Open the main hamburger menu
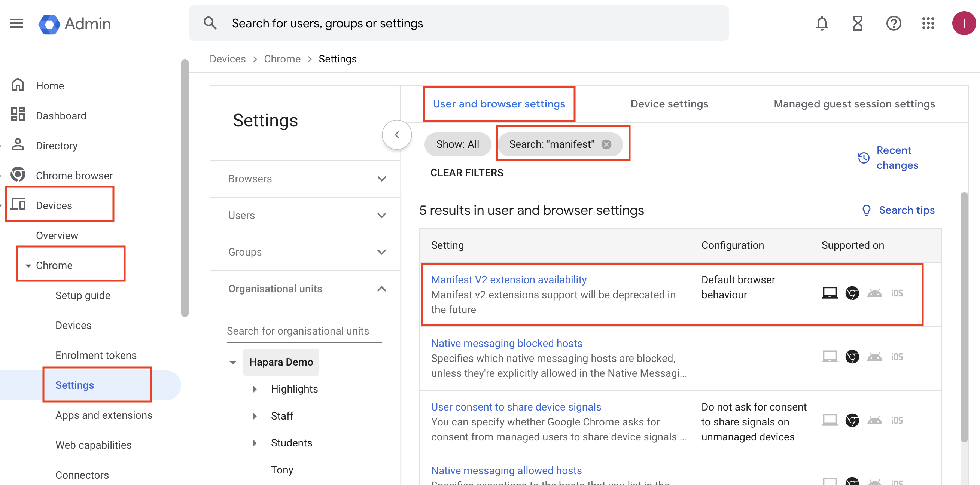Screen dimensions: 980x485 (x=16, y=24)
